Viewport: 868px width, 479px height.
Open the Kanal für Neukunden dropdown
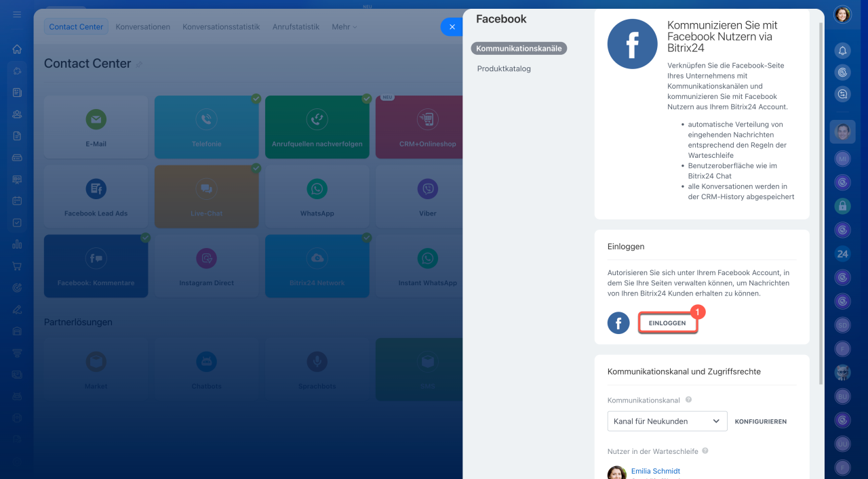click(x=667, y=421)
